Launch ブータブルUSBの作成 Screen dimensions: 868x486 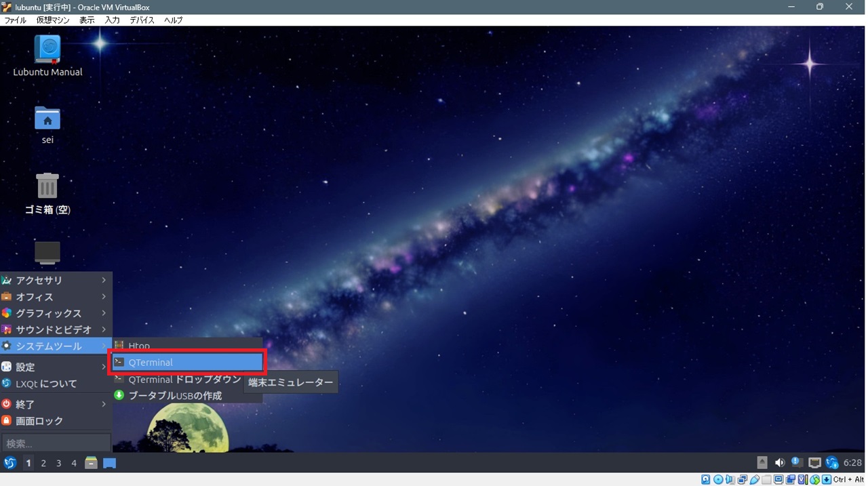[187, 396]
